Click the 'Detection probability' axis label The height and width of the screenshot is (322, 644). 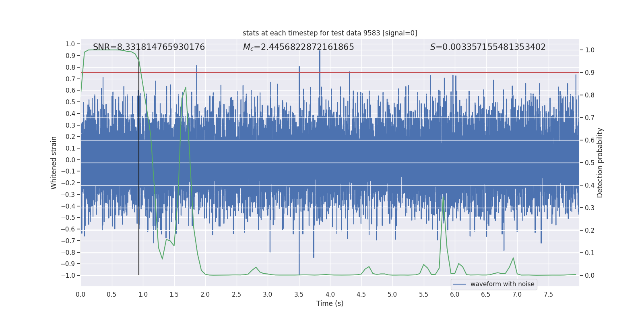[x=600, y=163]
